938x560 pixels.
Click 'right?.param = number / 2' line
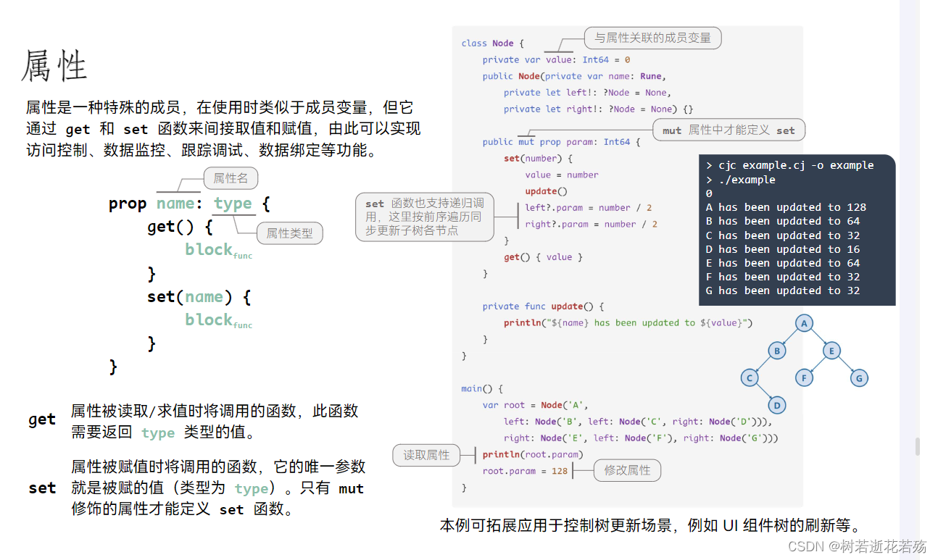pyautogui.click(x=591, y=225)
